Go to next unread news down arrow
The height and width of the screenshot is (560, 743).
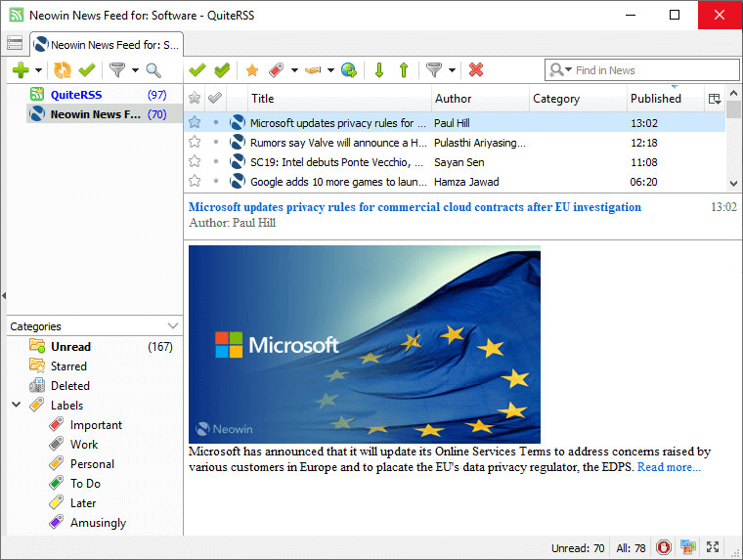[x=379, y=70]
